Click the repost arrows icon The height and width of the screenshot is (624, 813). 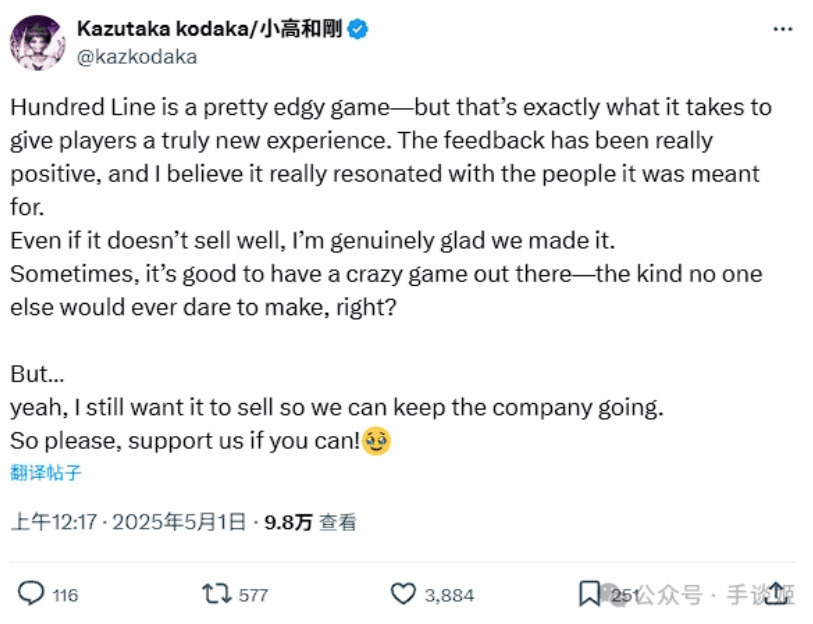click(216, 594)
